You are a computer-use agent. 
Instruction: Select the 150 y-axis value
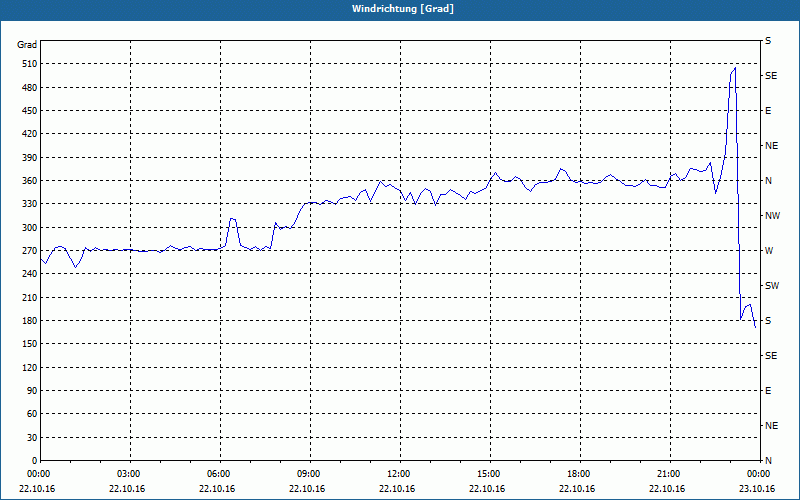coord(29,344)
